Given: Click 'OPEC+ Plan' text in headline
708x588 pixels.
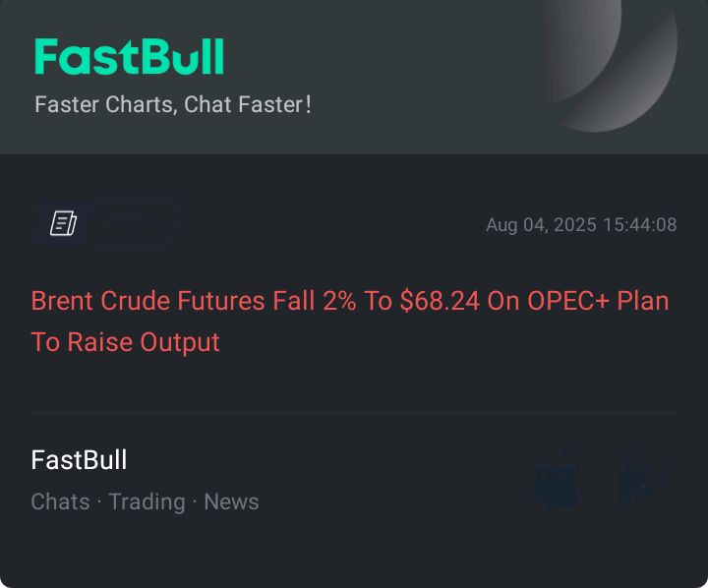Looking at the screenshot, I should coord(598,301).
